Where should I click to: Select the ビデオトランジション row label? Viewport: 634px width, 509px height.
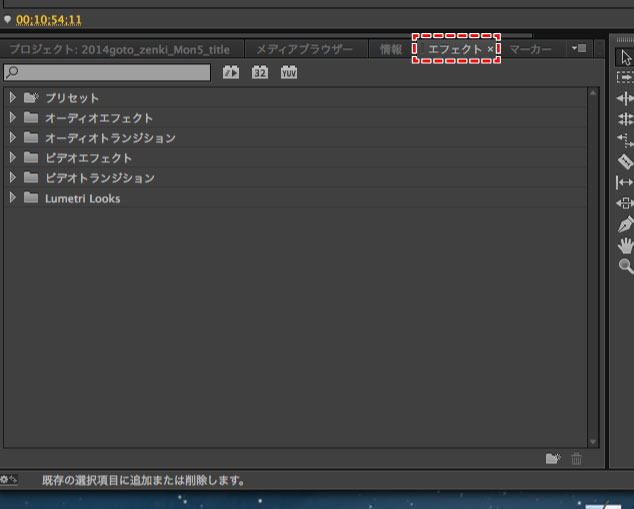coord(100,178)
